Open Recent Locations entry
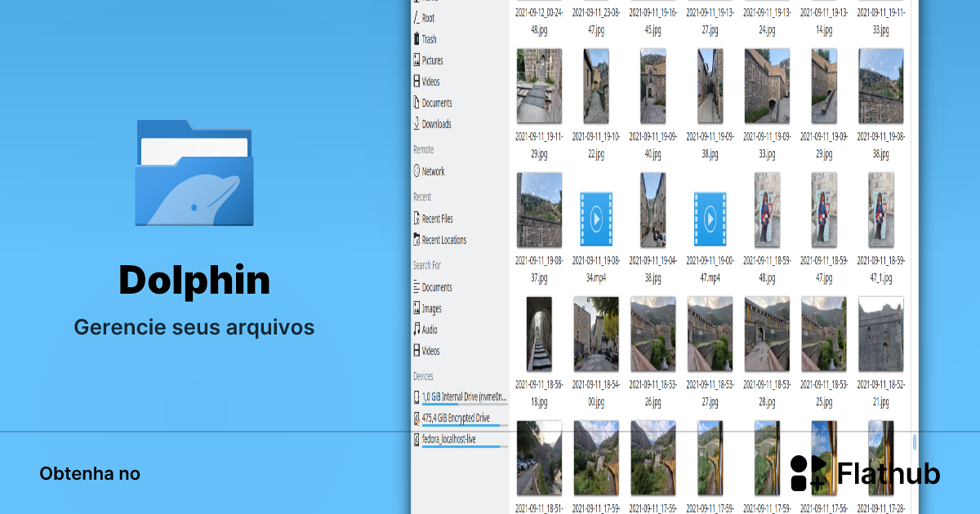The height and width of the screenshot is (514, 980). pyautogui.click(x=443, y=240)
